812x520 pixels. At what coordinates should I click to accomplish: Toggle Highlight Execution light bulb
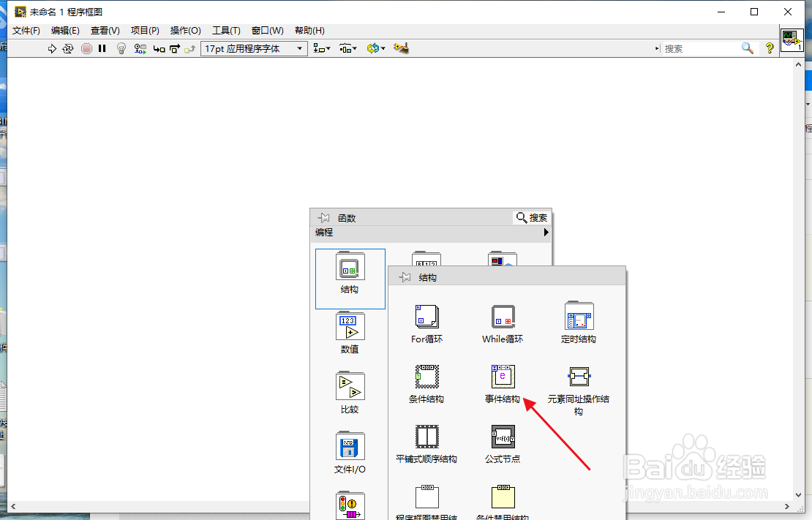click(121, 49)
